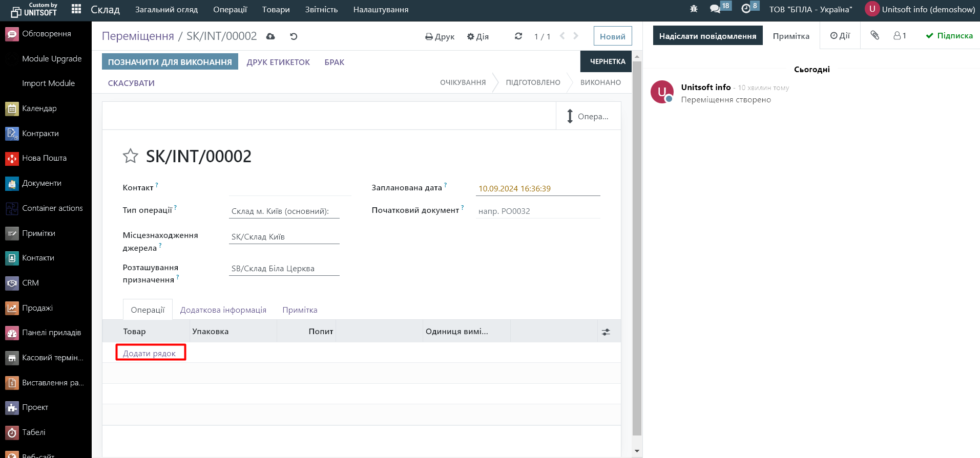This screenshot has width=980, height=458.
Task: Open conversations chat icon with 18 badge
Action: pos(716,9)
